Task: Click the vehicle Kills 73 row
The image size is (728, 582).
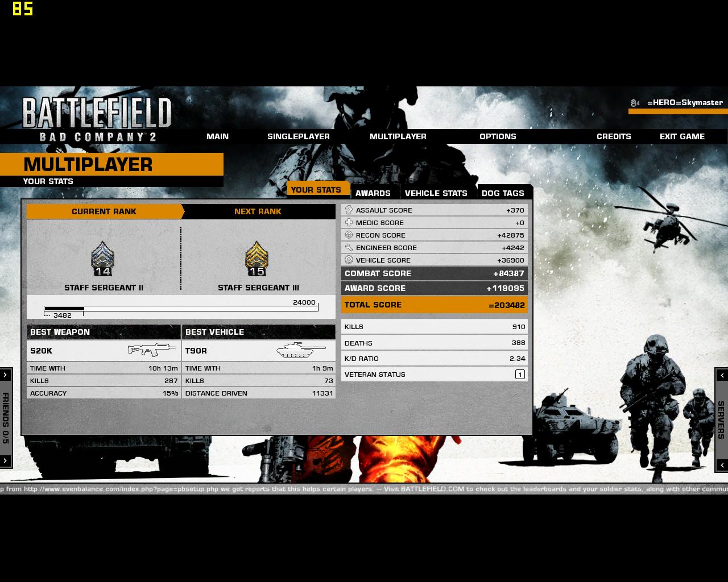Action: (259, 381)
